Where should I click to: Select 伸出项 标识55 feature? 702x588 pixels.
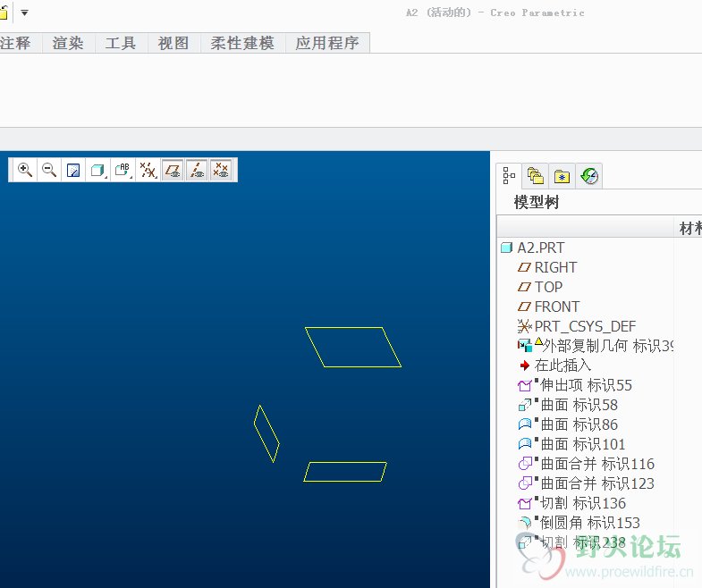(586, 385)
